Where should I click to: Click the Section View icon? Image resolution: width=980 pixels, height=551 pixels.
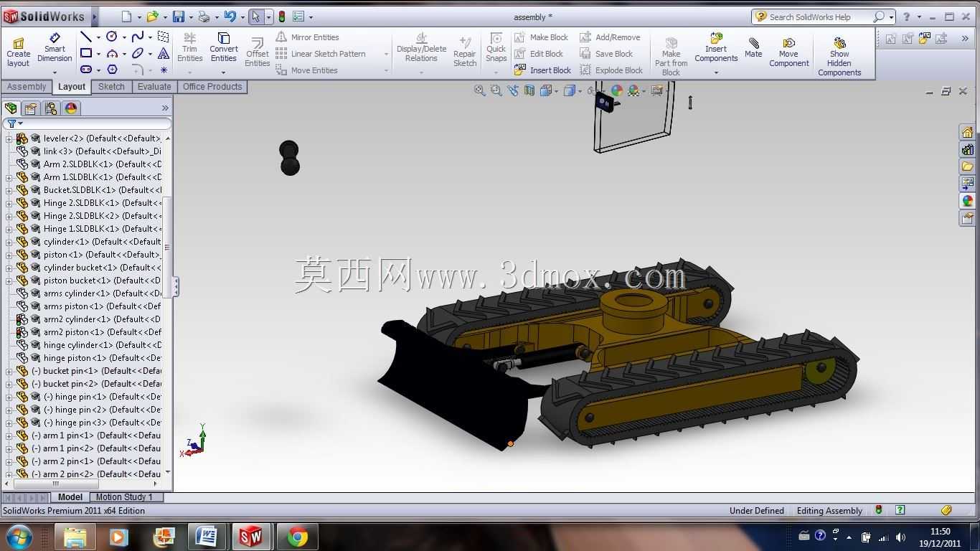(529, 90)
